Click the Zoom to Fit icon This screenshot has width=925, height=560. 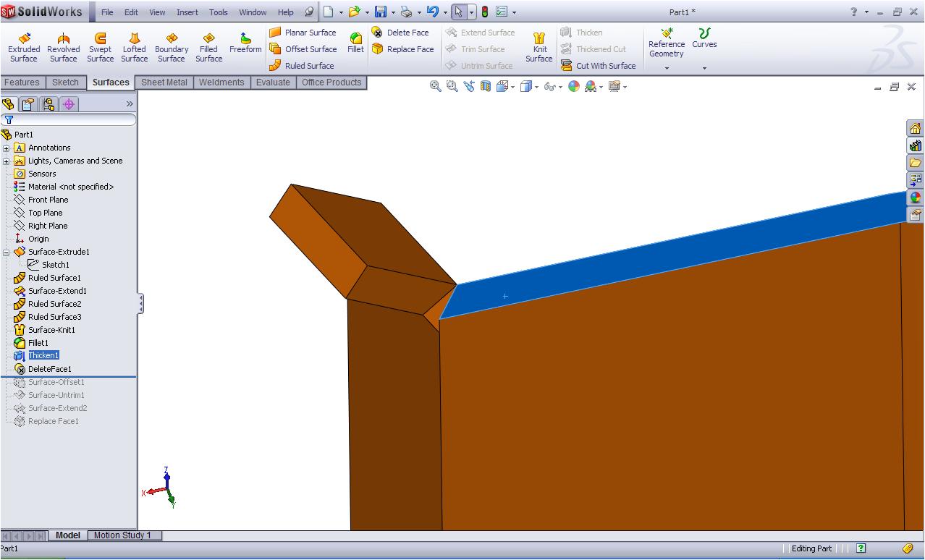[435, 86]
